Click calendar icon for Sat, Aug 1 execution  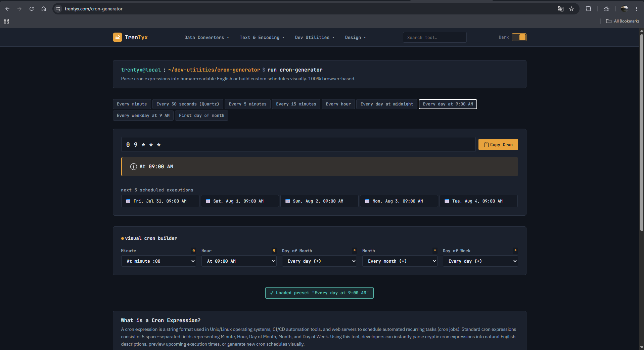click(208, 201)
